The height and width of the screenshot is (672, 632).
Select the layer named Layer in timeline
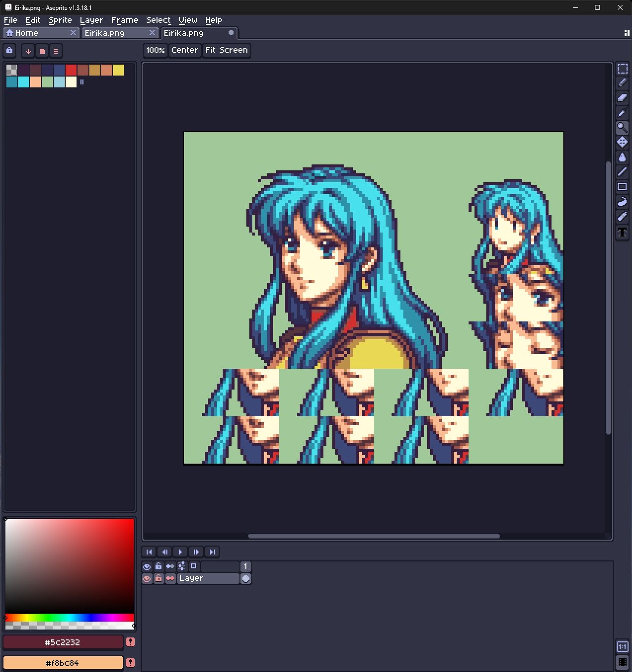(x=208, y=579)
